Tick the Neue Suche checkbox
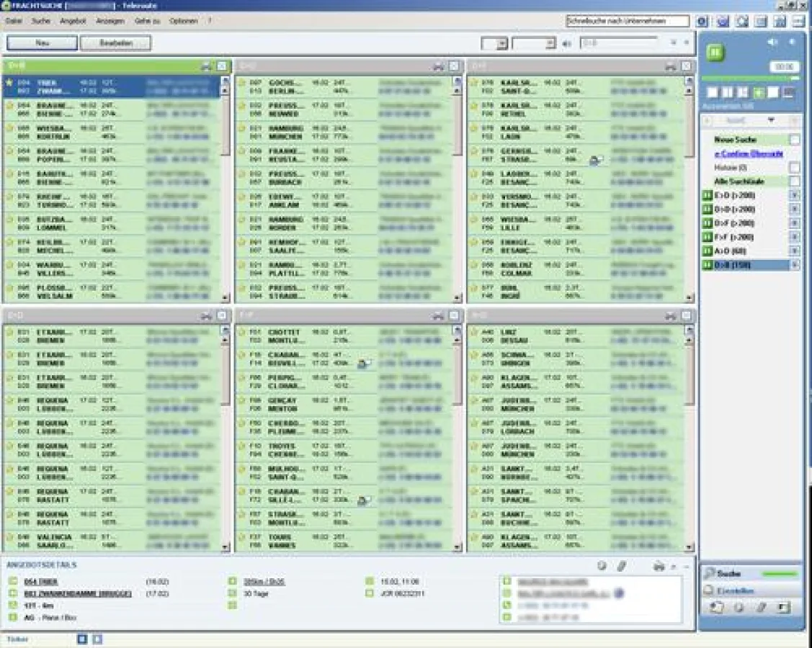This screenshot has width=812, height=648. 794,140
